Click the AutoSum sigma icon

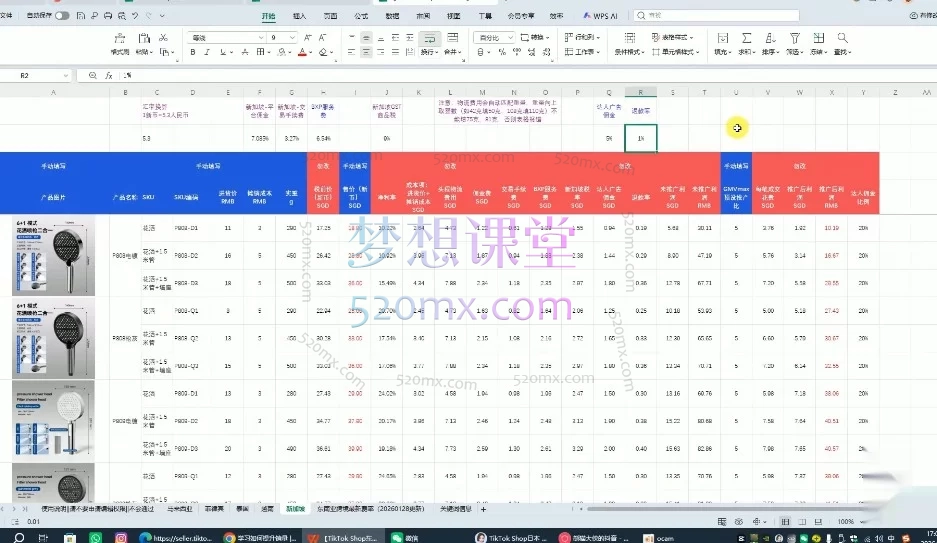746,38
